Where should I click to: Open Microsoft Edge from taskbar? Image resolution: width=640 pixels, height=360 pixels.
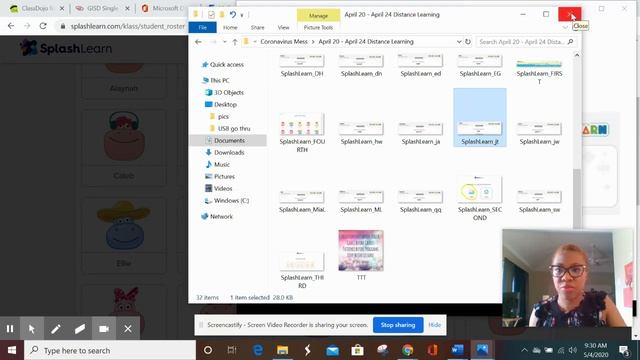tap(258, 350)
